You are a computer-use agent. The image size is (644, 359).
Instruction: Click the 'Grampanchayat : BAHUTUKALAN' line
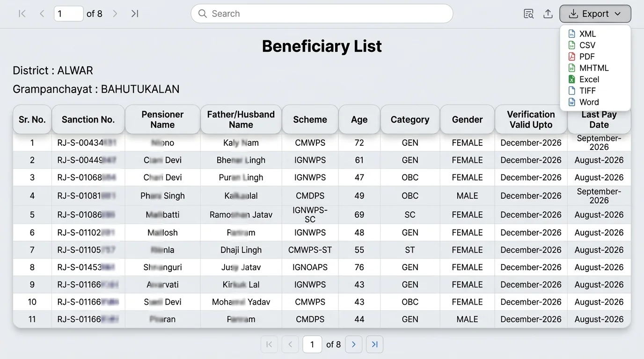(96, 89)
